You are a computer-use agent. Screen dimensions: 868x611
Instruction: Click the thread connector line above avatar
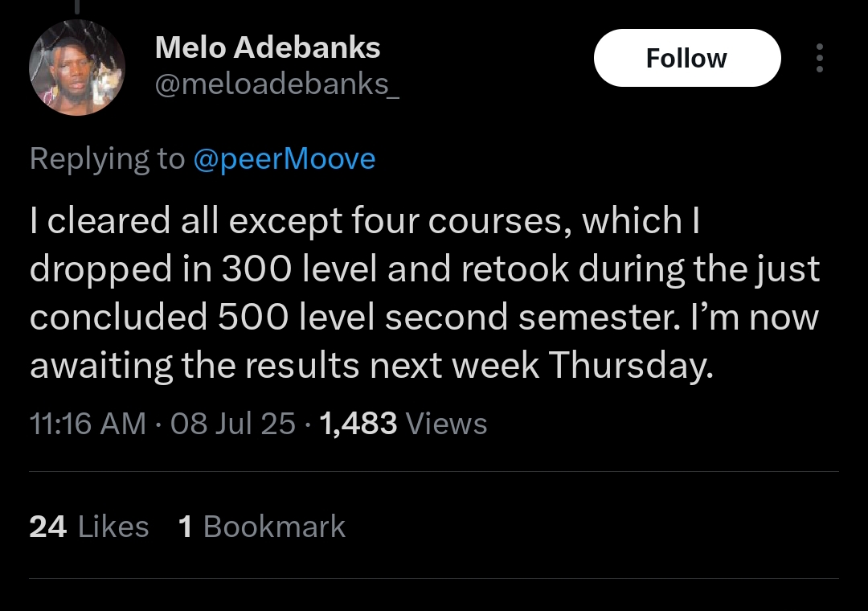[77, 6]
